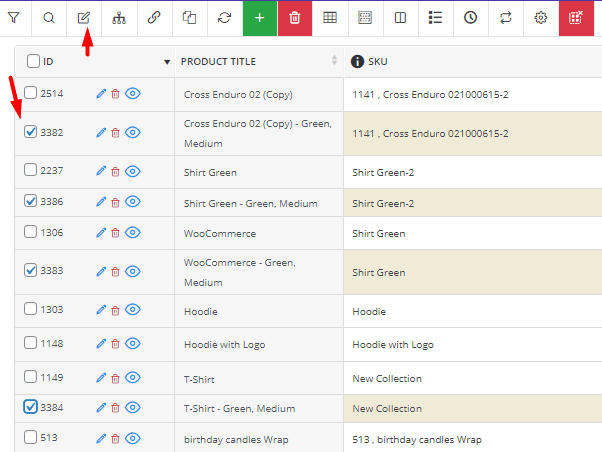Check the box for product 1303
602x452 pixels.
point(30,309)
